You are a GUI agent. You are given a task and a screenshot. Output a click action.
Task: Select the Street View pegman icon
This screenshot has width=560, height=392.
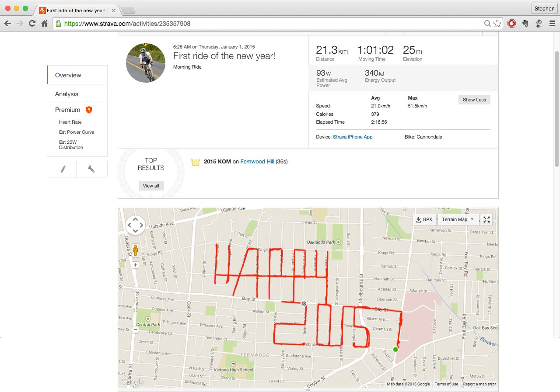[135, 250]
